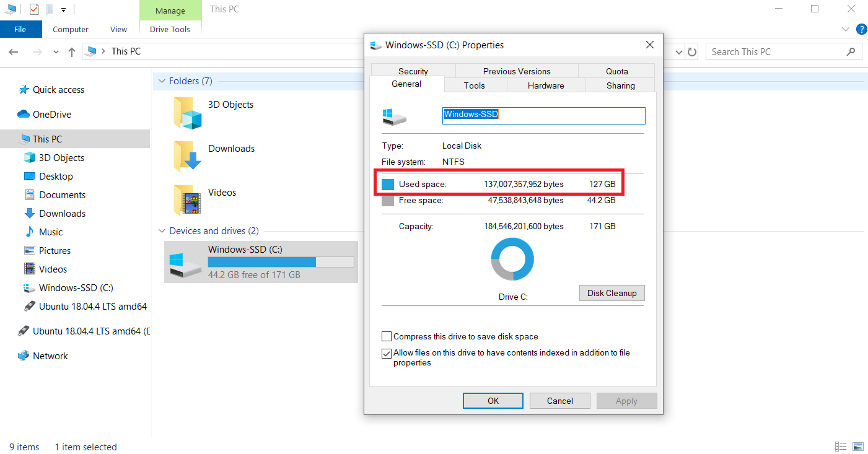
Task: Go back with the back arrow
Action: click(14, 52)
